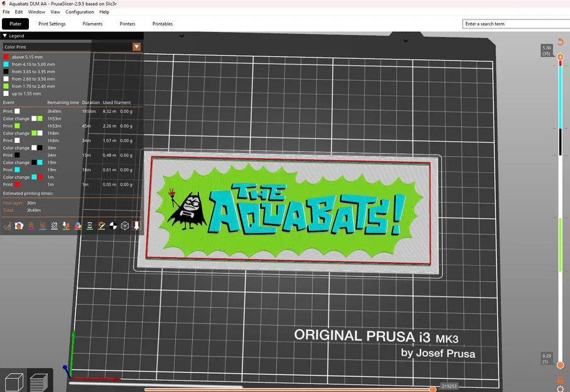
Task: Click white swatch for 'up to 1.55 mm'
Action: click(x=6, y=93)
